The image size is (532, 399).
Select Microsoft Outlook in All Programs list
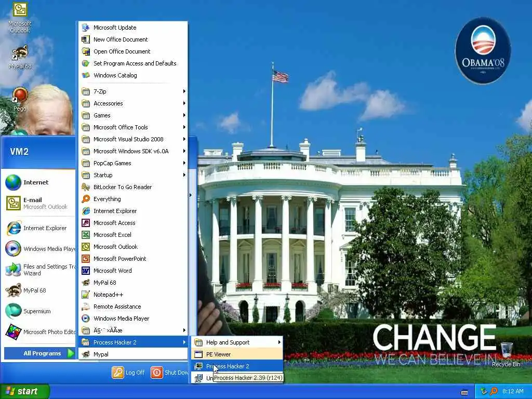(x=134, y=247)
